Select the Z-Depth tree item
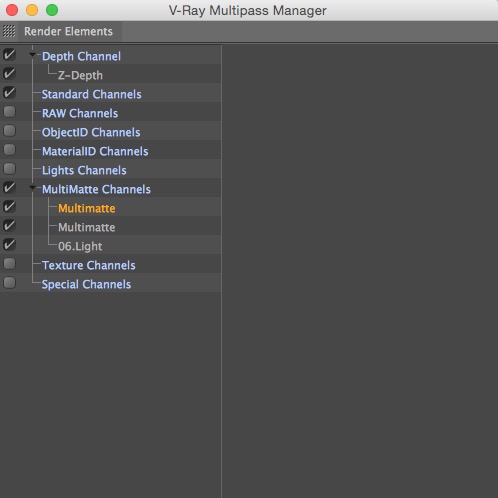This screenshot has height=498, width=498. tap(80, 75)
